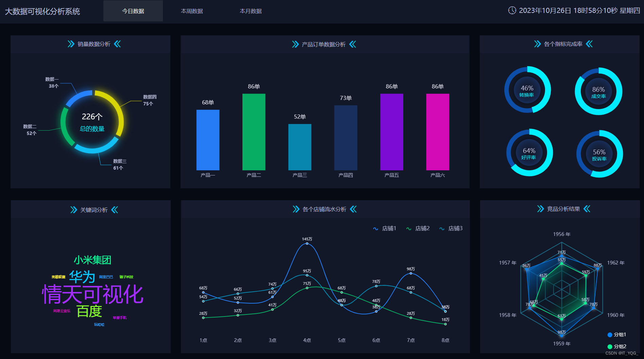Click the magenta 产品六 bar
The height and width of the screenshot is (359, 644).
[x=438, y=132]
